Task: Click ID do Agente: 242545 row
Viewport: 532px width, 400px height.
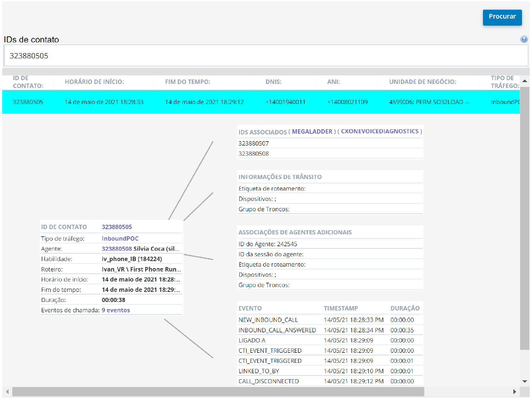Action: coord(330,244)
